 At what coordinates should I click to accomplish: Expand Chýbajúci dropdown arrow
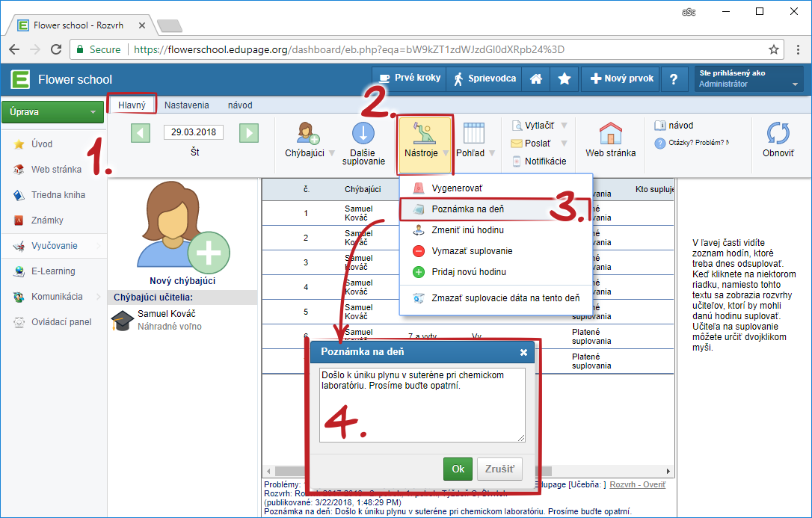click(x=332, y=153)
